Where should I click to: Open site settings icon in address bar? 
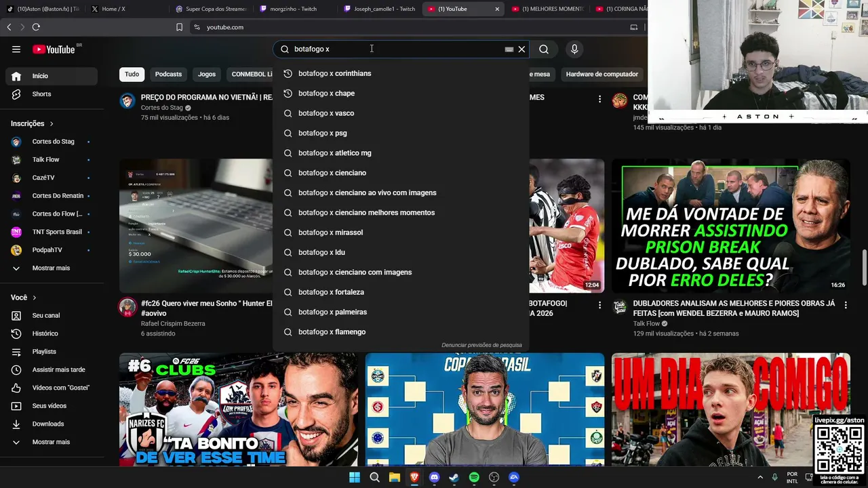click(x=197, y=27)
